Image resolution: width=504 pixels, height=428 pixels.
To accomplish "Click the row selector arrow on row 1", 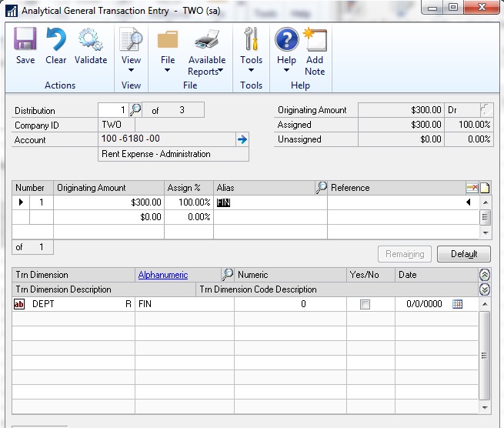I will (x=21, y=202).
